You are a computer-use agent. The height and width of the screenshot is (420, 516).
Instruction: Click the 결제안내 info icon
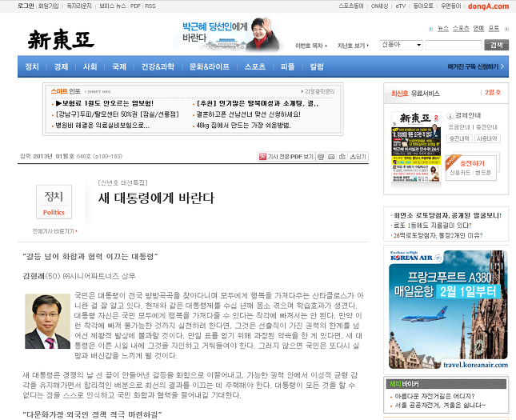click(450, 116)
